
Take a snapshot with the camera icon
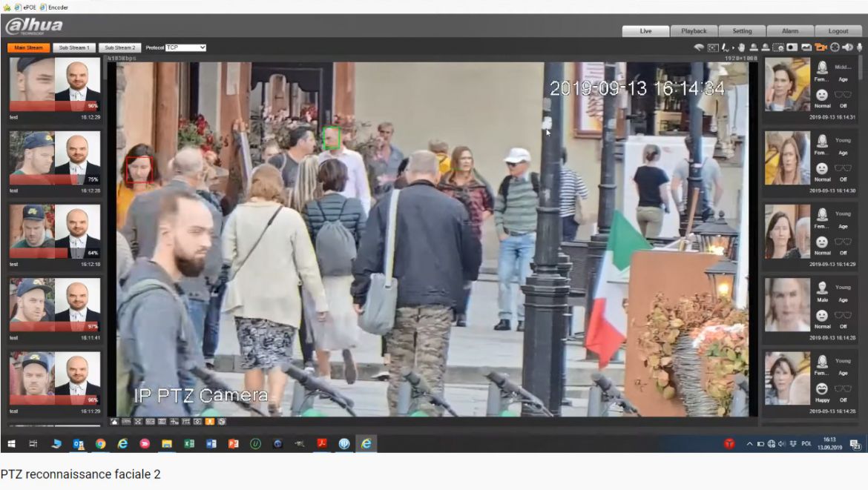coord(792,47)
